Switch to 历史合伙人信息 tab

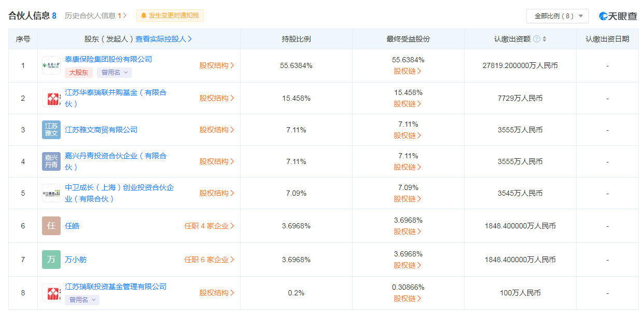[x=95, y=16]
